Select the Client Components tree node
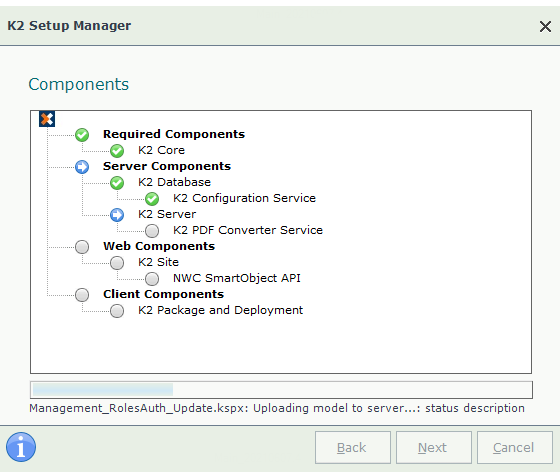Screen dimensions: 560x472 pyautogui.click(x=163, y=294)
